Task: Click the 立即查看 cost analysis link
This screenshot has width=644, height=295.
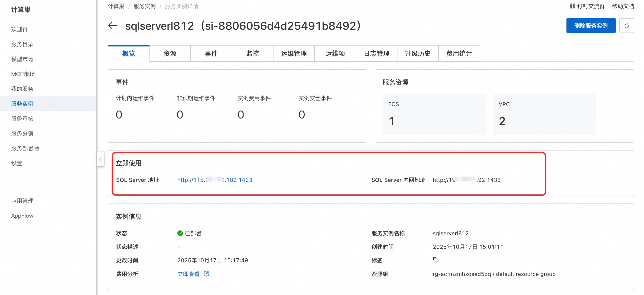Action: click(x=188, y=274)
